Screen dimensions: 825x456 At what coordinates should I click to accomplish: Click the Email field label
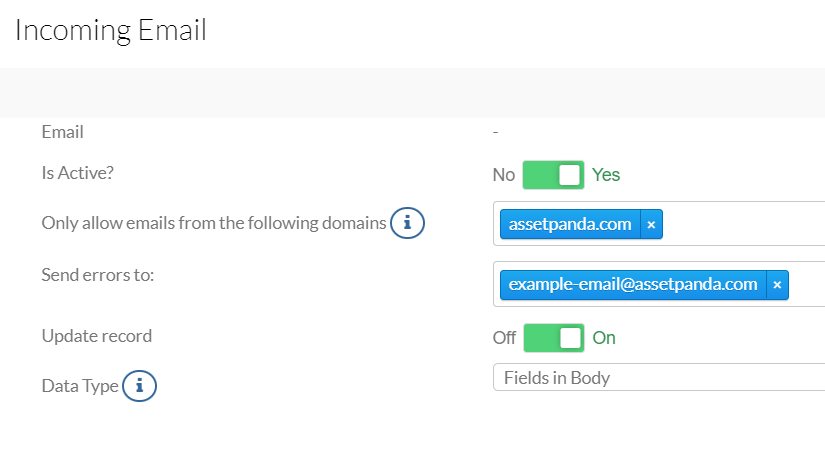[x=63, y=132]
